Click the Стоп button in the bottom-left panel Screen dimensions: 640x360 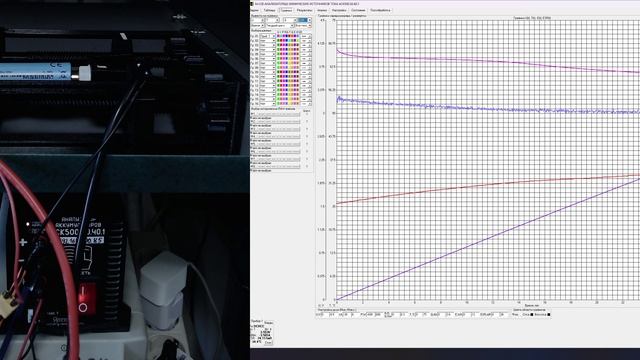pyautogui.click(x=269, y=343)
